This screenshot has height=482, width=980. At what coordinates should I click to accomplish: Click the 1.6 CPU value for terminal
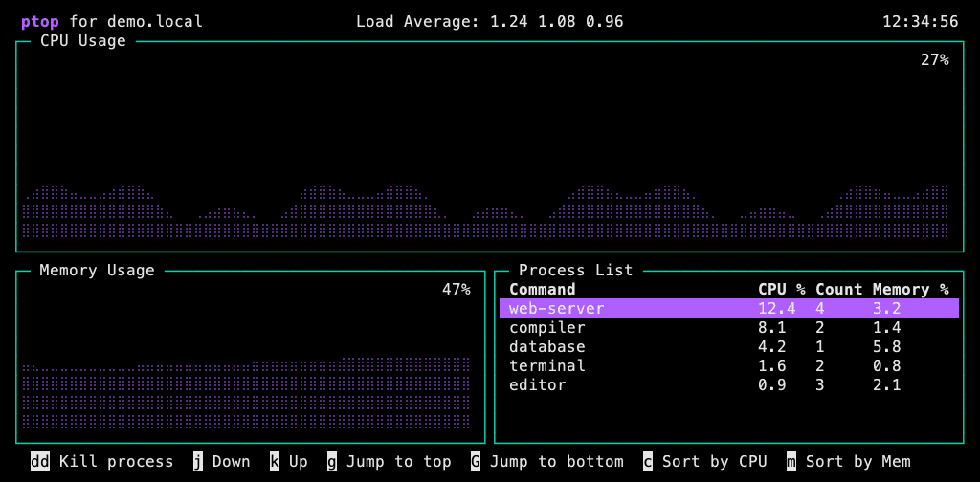(x=772, y=365)
